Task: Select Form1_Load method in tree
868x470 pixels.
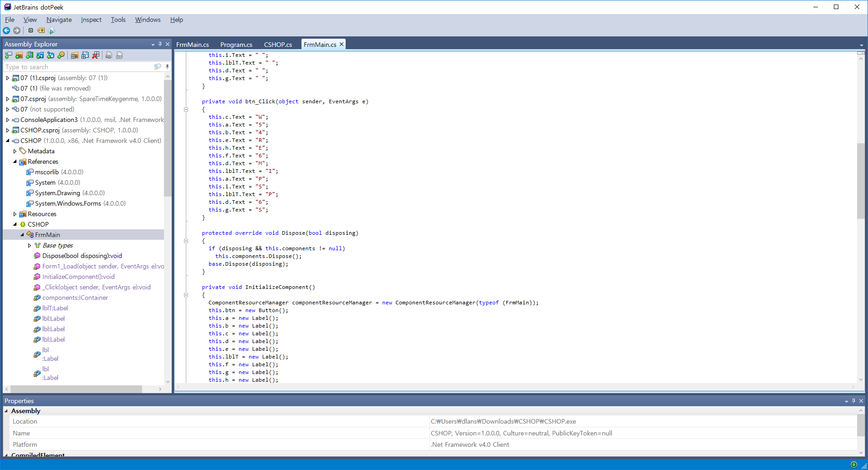Action: 99,266
